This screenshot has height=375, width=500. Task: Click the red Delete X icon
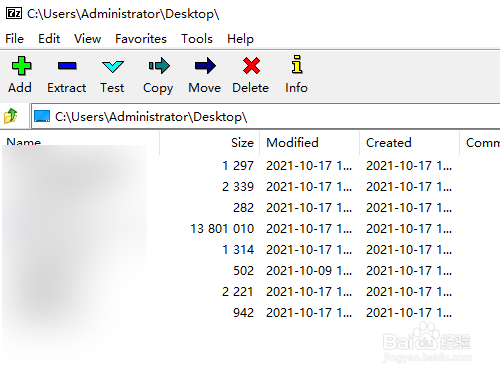click(251, 66)
